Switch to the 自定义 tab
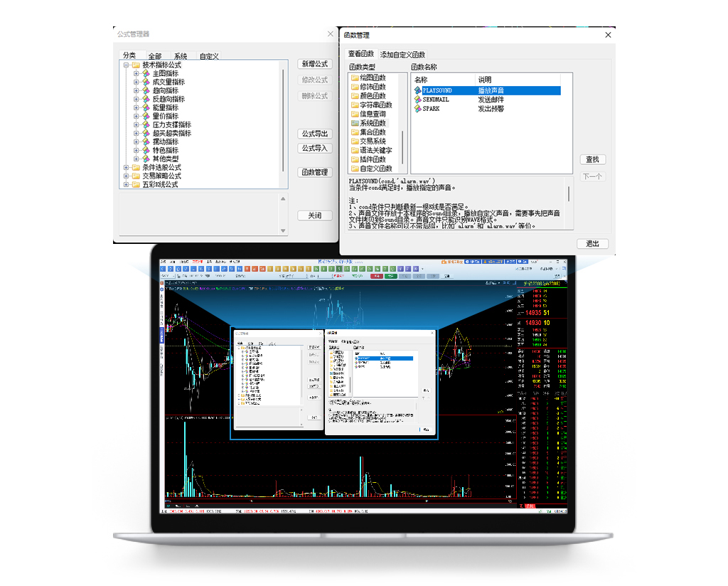The width and height of the screenshot is (728, 586). pos(209,56)
